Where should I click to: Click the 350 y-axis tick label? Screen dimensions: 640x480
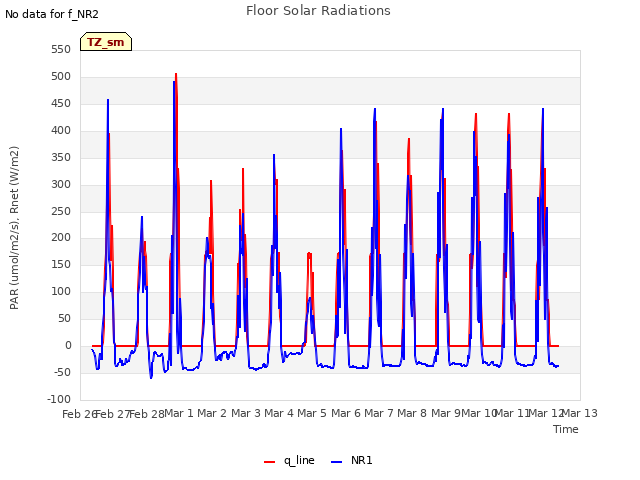click(61, 157)
